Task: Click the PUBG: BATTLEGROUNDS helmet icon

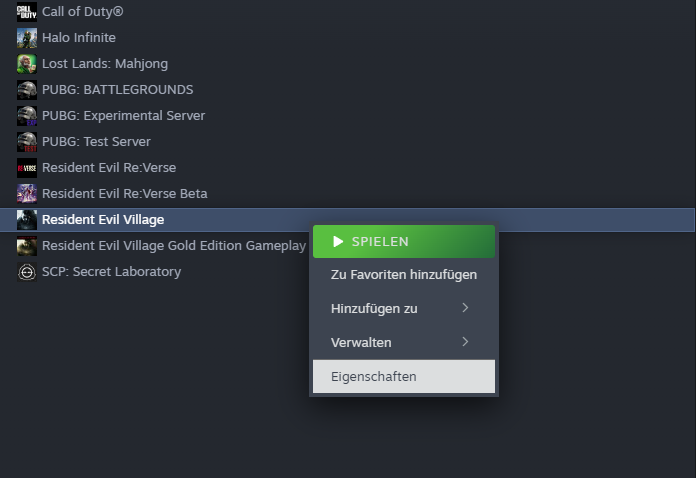Action: tap(27, 90)
